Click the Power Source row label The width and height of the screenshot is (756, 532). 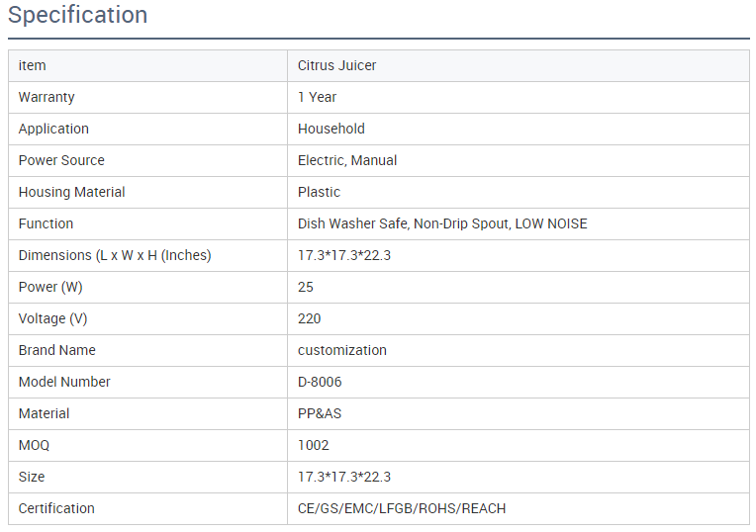[61, 160]
